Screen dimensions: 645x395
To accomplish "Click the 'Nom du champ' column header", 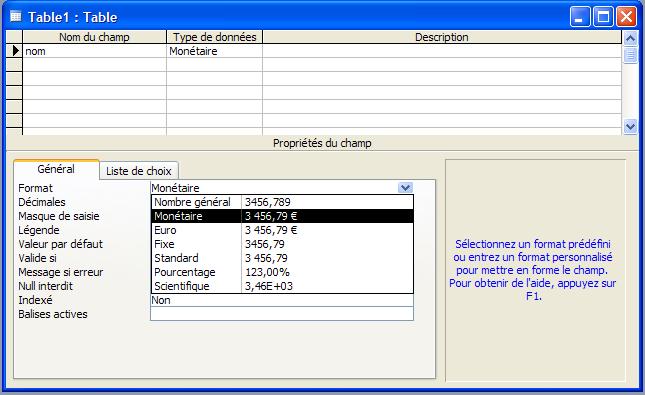I will coord(94,37).
